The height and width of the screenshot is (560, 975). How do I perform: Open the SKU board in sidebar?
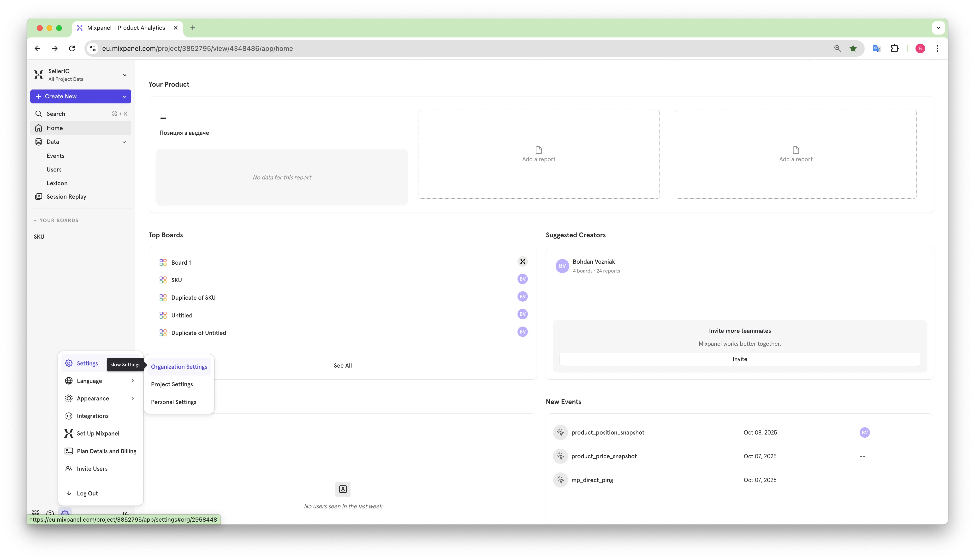point(39,237)
